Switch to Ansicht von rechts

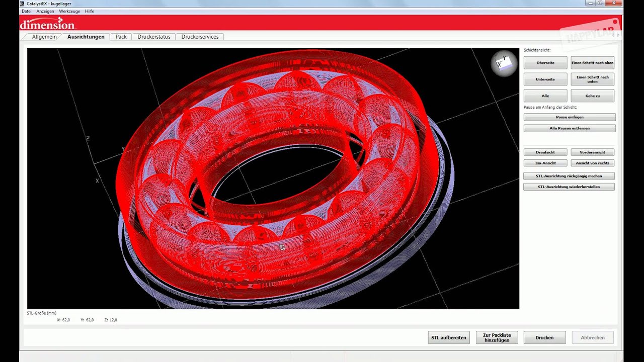[592, 163]
